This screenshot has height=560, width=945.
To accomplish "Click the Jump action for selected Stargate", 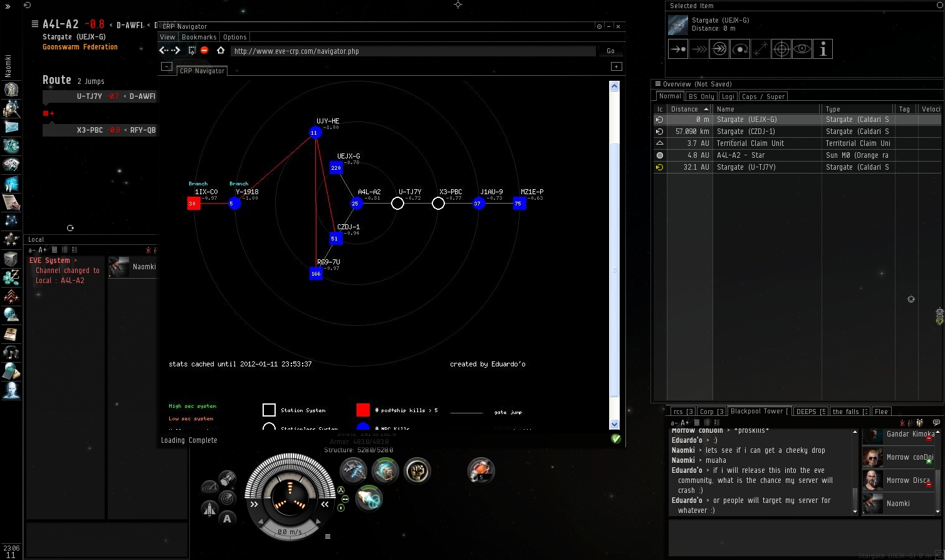I will pos(719,49).
